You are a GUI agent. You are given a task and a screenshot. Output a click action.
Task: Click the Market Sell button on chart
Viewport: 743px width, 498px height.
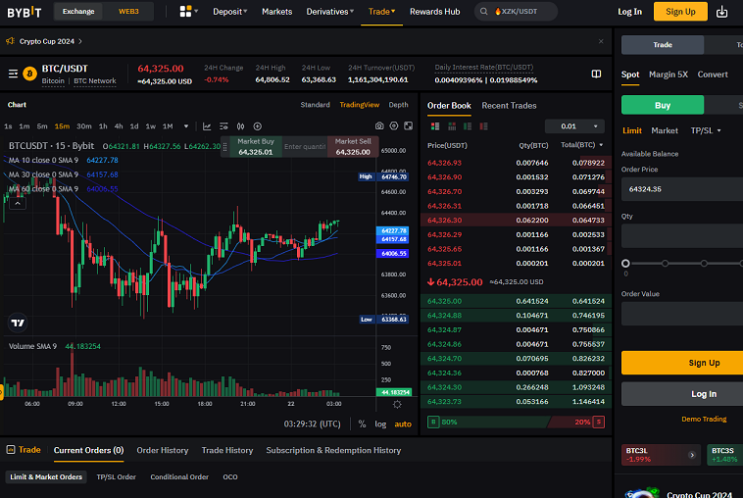click(353, 147)
